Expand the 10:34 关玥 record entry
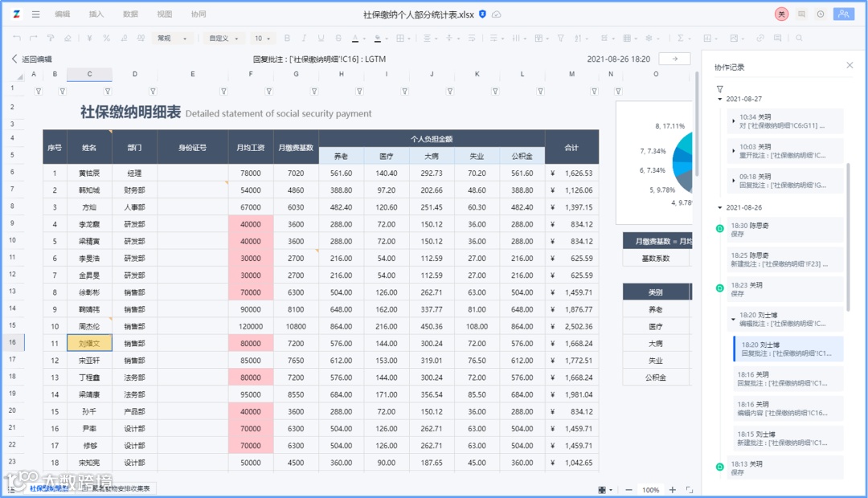Image resolution: width=868 pixels, height=498 pixels. [x=734, y=120]
